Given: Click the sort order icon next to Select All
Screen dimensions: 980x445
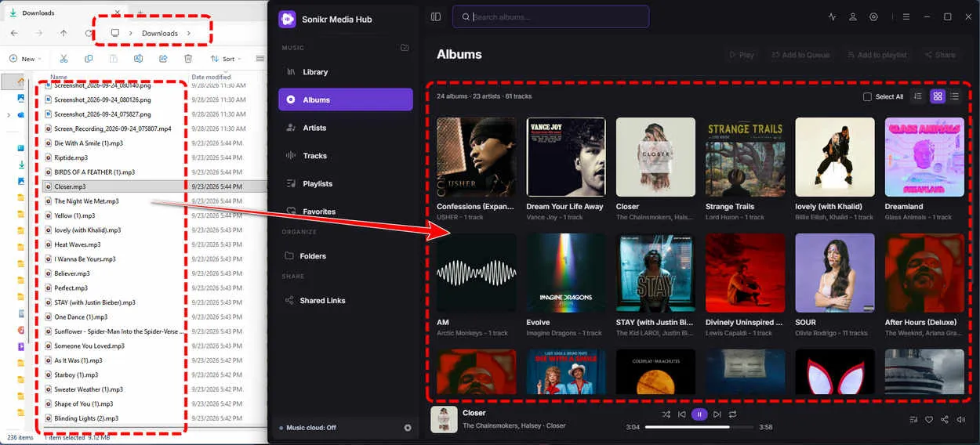Looking at the screenshot, I should (x=918, y=96).
